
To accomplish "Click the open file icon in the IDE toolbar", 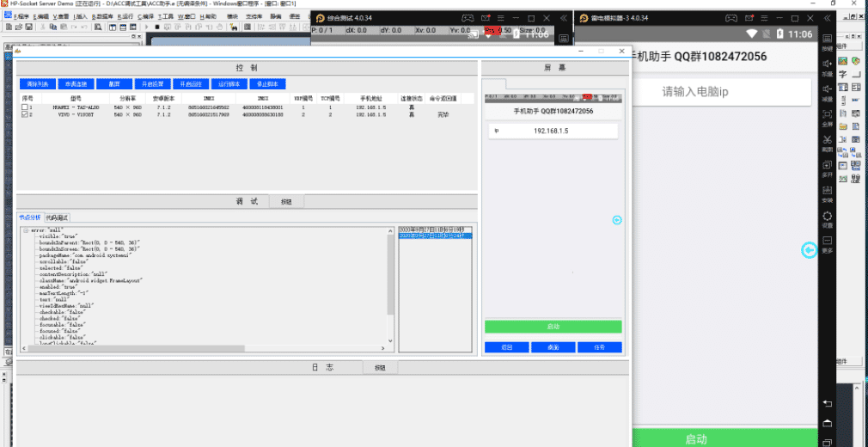I will (21, 27).
